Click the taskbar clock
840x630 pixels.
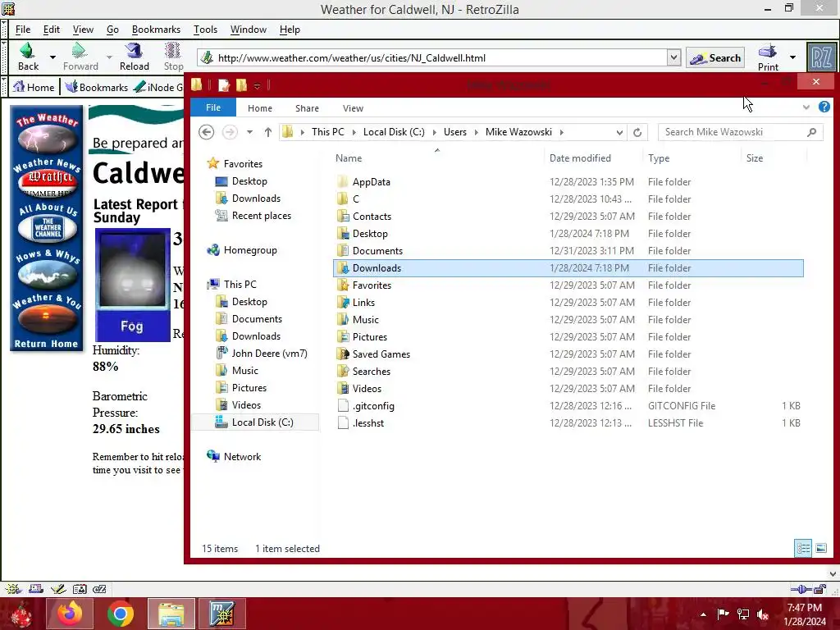coord(804,614)
